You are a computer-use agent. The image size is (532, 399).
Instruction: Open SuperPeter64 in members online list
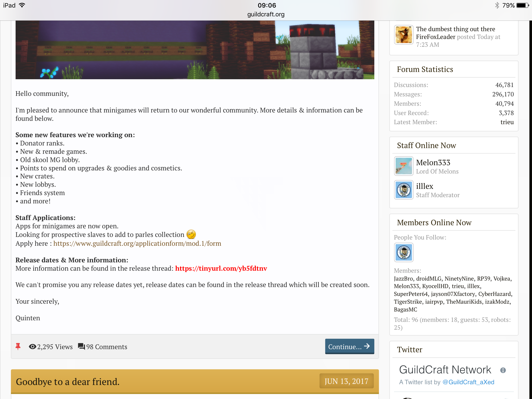[411, 294]
